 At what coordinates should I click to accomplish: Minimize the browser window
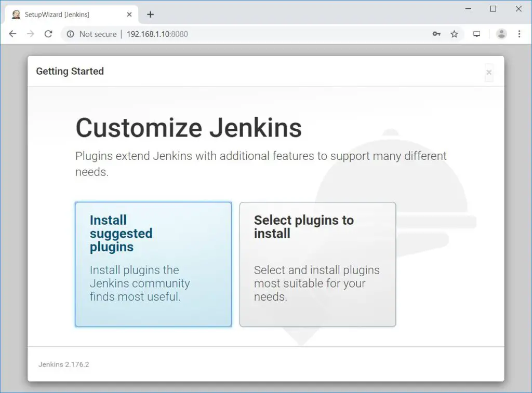[x=468, y=9]
